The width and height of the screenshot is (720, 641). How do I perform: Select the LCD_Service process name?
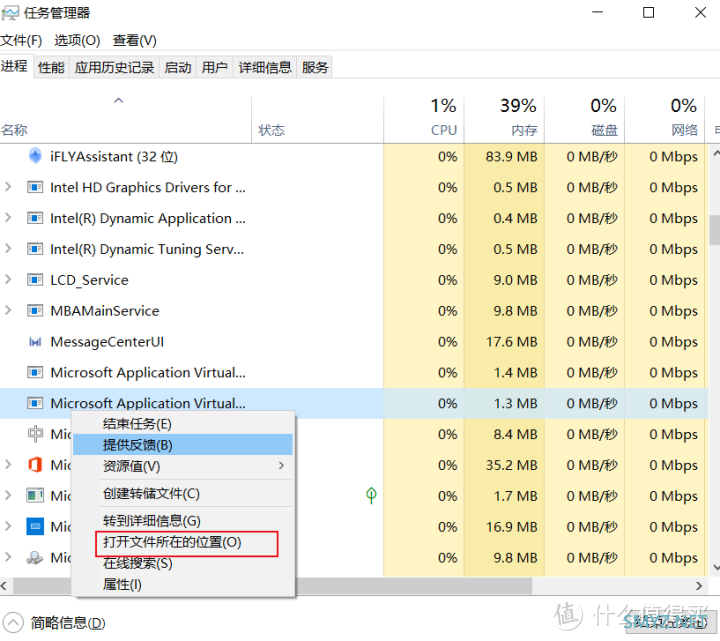(90, 280)
